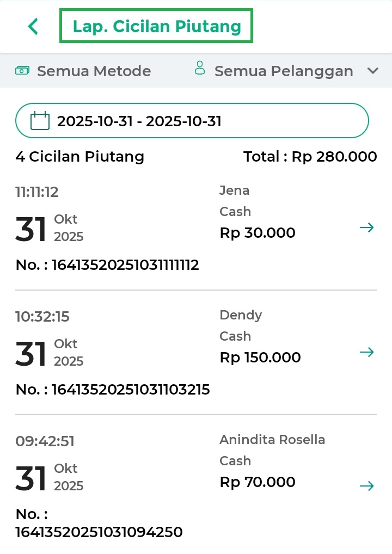Select the Rp 150.000 Dendy payment
392x554 pixels.
(x=260, y=358)
